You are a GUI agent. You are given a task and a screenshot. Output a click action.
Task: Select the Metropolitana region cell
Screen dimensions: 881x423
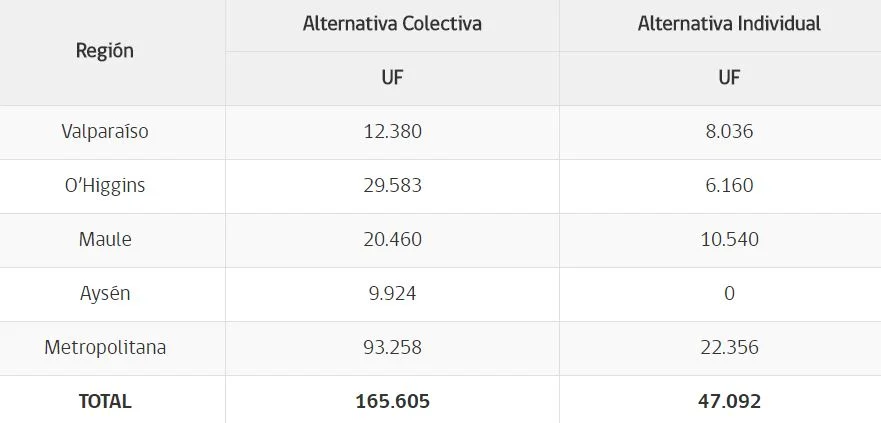click(x=105, y=347)
